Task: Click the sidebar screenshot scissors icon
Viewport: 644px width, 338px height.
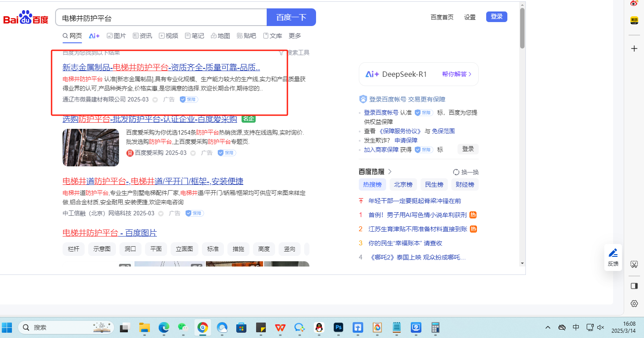Action: pos(634,264)
